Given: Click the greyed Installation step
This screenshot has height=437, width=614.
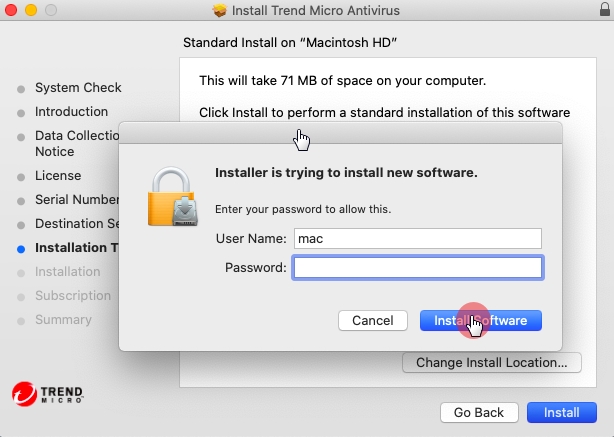Looking at the screenshot, I should tap(67, 272).
